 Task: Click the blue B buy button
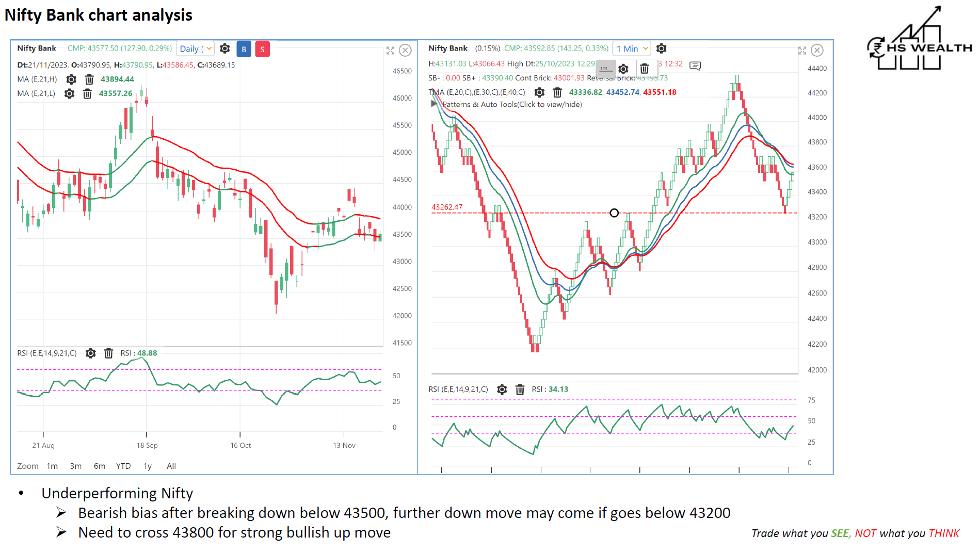244,50
